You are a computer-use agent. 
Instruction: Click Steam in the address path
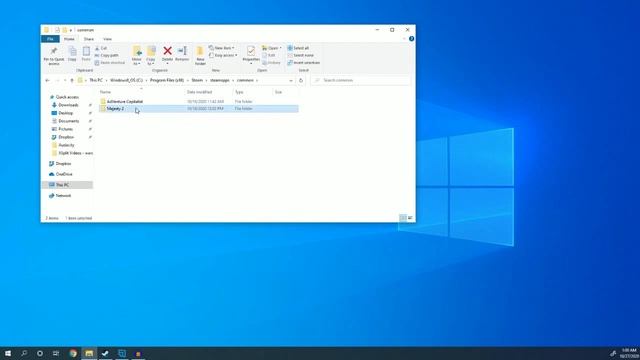tap(197, 80)
